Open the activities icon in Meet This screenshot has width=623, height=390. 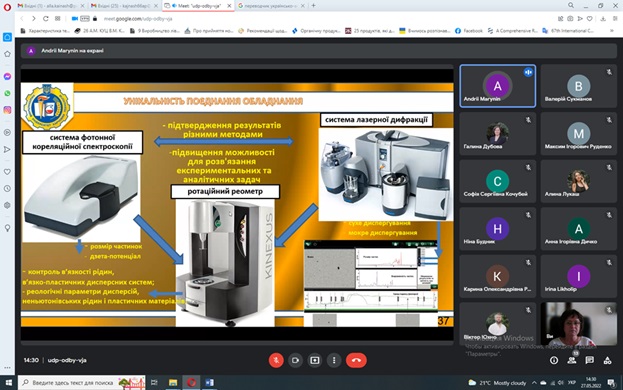click(x=608, y=360)
